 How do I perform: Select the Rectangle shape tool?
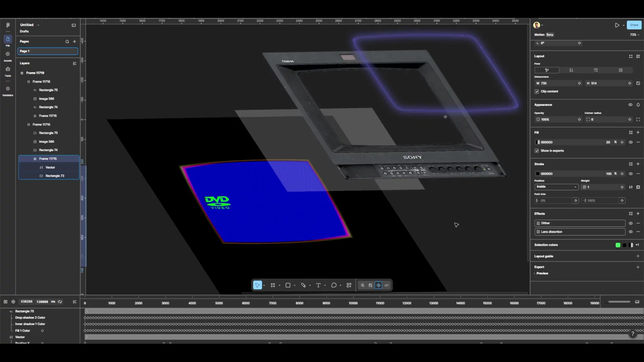point(288,285)
